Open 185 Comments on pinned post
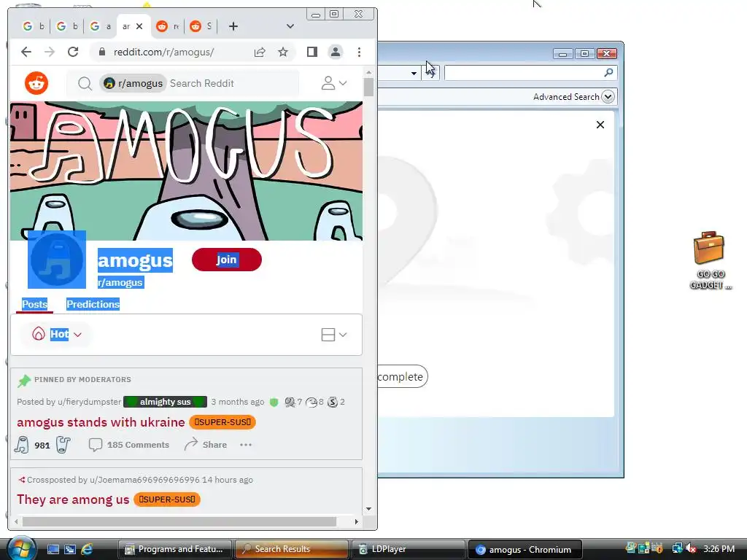 point(128,445)
